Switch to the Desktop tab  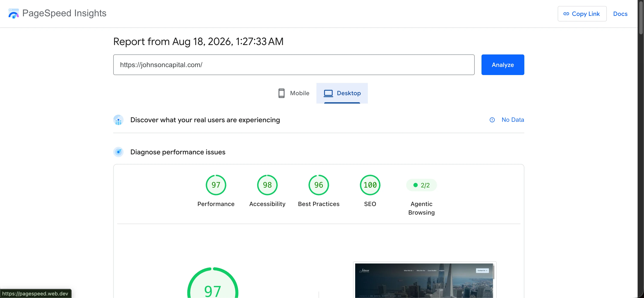tap(342, 93)
